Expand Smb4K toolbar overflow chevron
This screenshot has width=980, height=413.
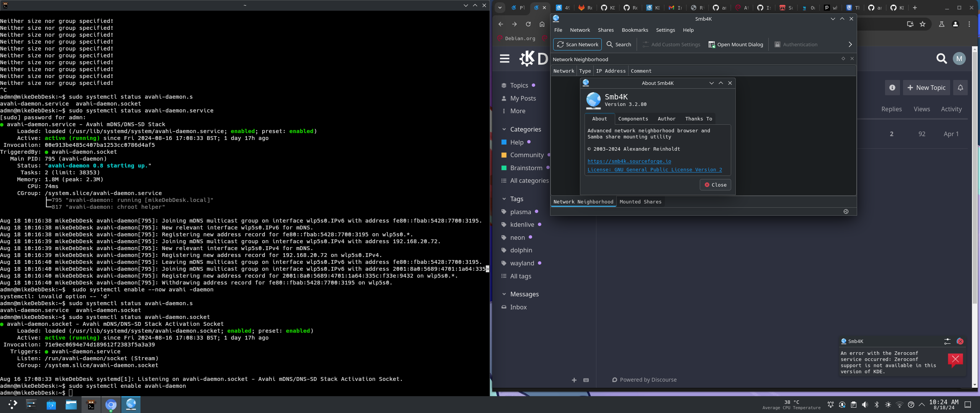point(850,44)
